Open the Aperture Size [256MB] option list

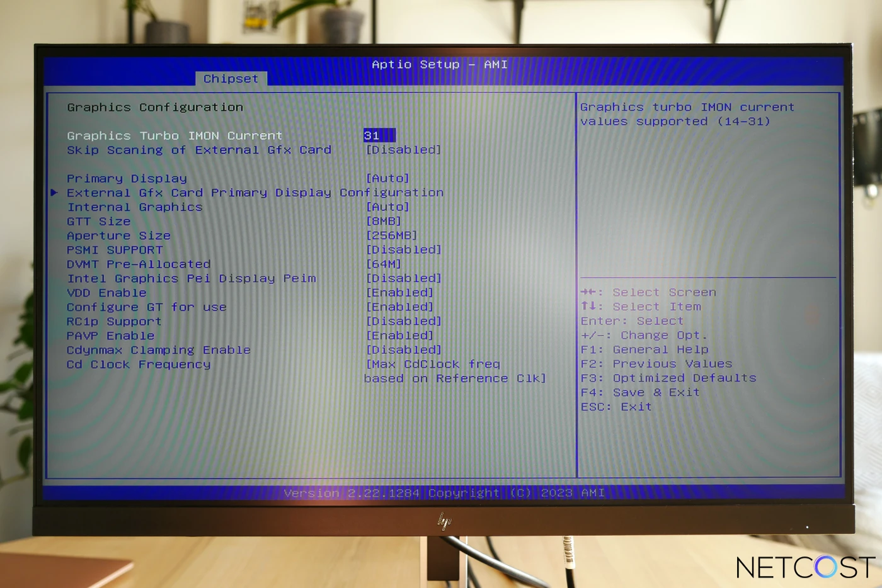391,235
